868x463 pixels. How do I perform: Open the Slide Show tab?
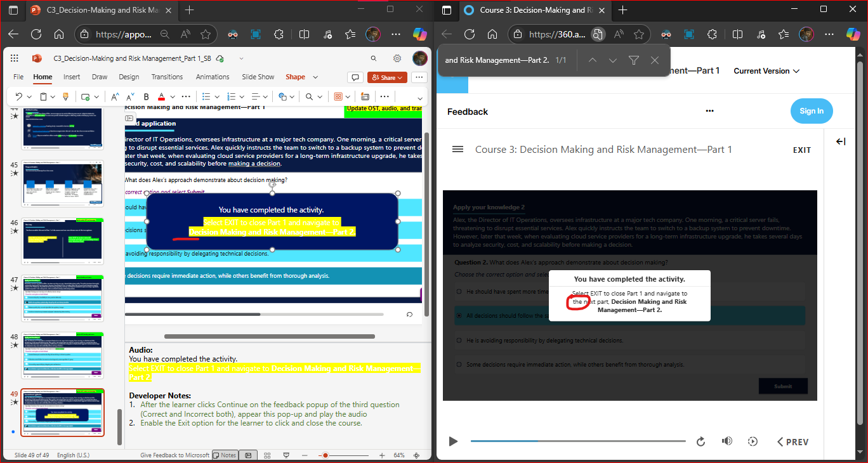click(258, 77)
